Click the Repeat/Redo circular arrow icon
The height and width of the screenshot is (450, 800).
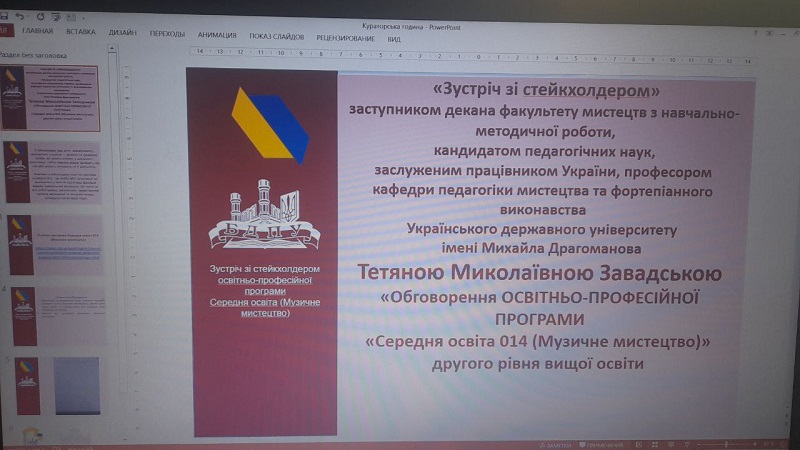(x=40, y=17)
